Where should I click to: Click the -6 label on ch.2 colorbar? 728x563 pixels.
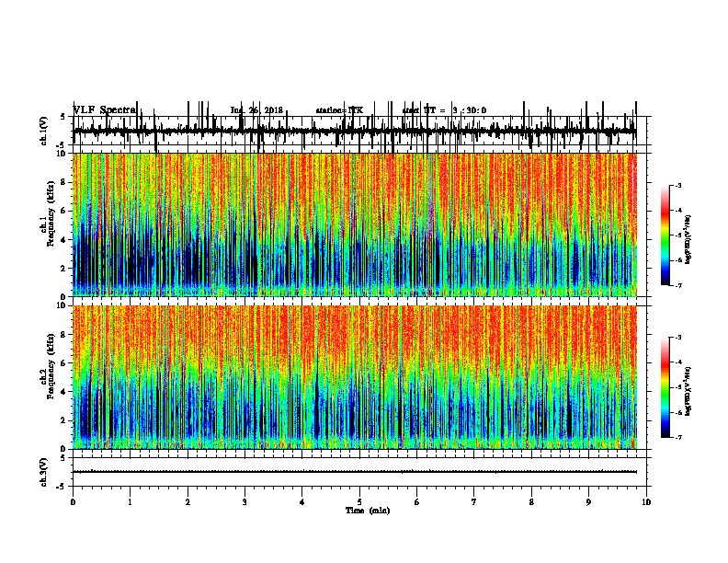click(677, 412)
